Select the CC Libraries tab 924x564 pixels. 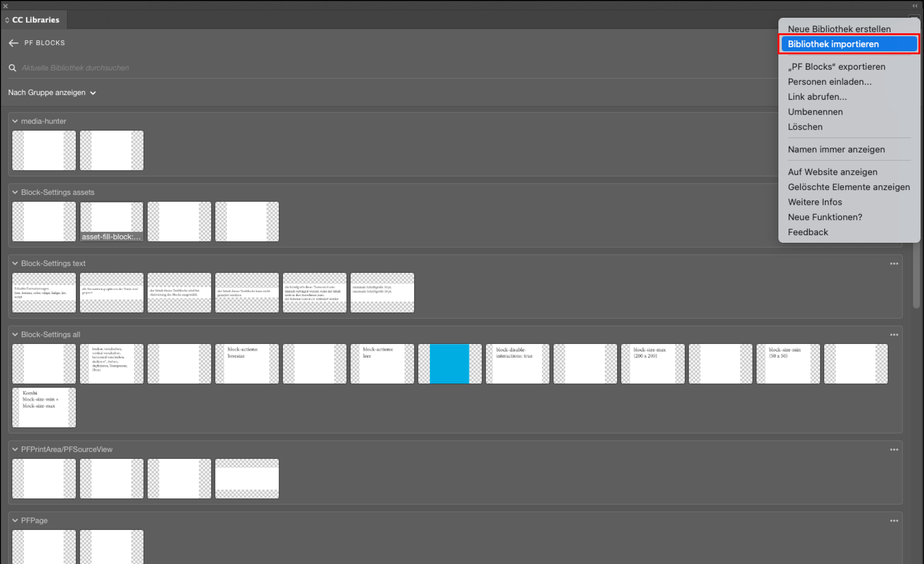click(35, 20)
